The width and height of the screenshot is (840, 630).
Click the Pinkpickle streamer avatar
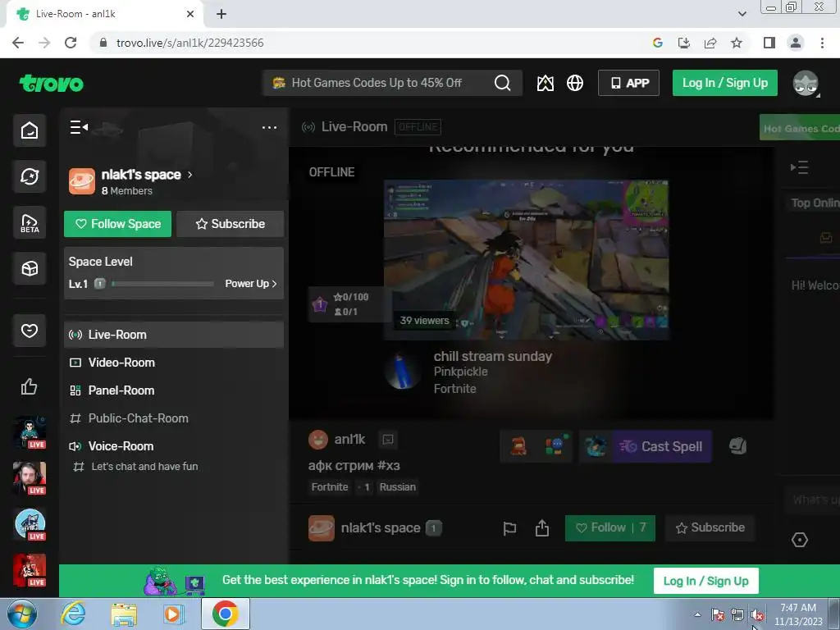[x=402, y=371]
